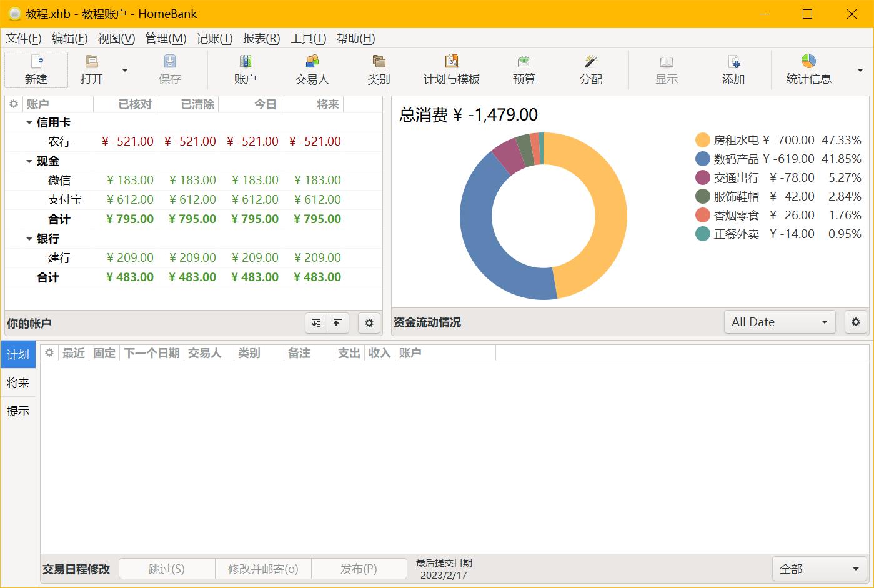Click the Add transaction (添加) toolbar icon
Screen dimensions: 874x588
(x=733, y=62)
